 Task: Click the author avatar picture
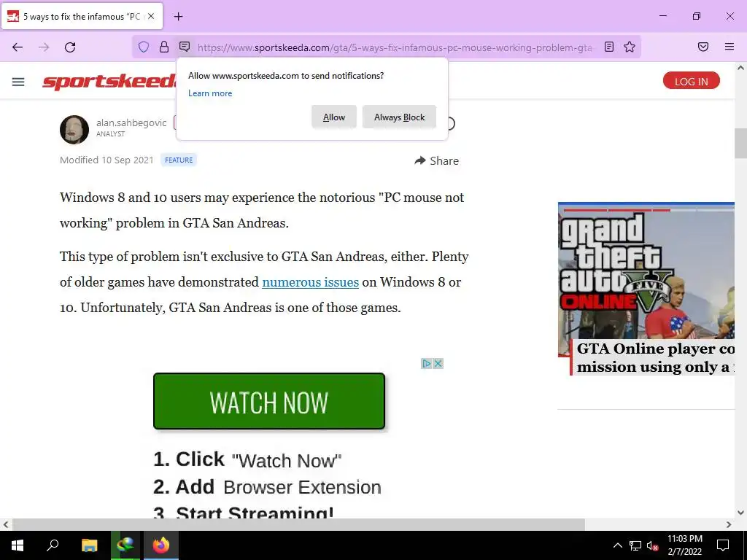74,130
